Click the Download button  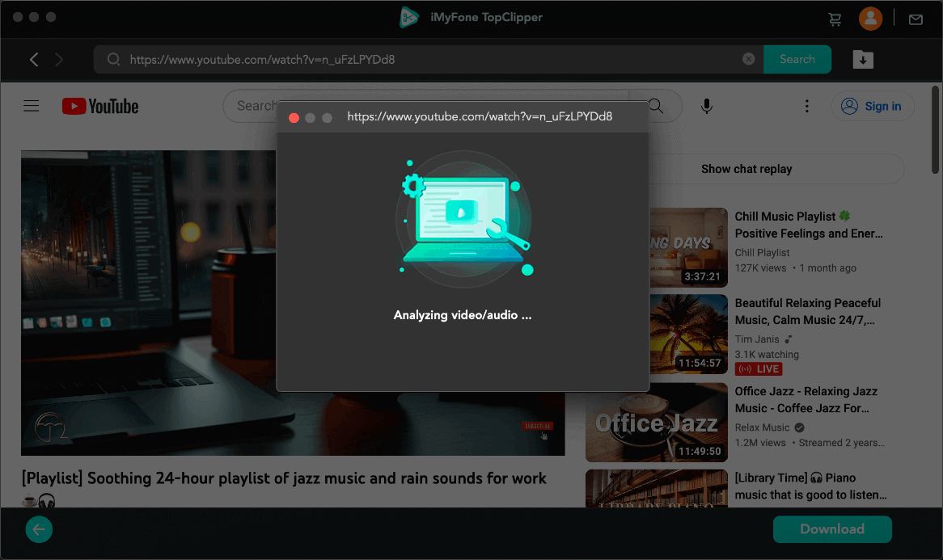pyautogui.click(x=832, y=529)
